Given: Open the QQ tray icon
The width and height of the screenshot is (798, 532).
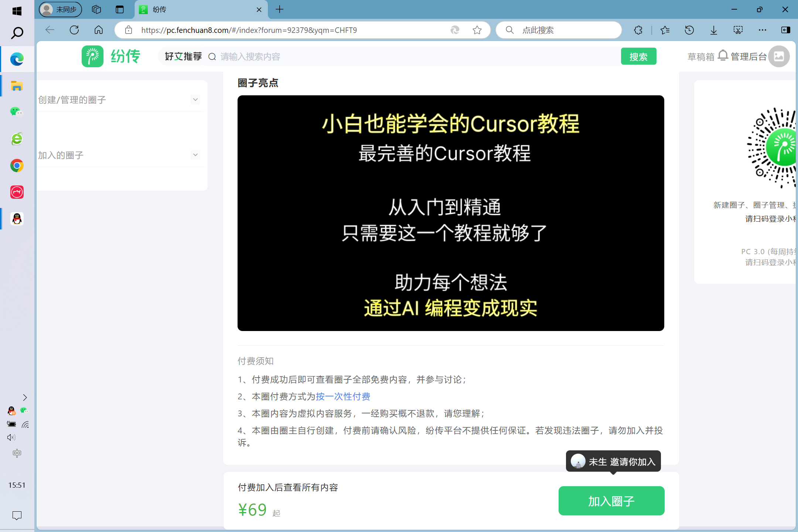Looking at the screenshot, I should click(x=11, y=410).
